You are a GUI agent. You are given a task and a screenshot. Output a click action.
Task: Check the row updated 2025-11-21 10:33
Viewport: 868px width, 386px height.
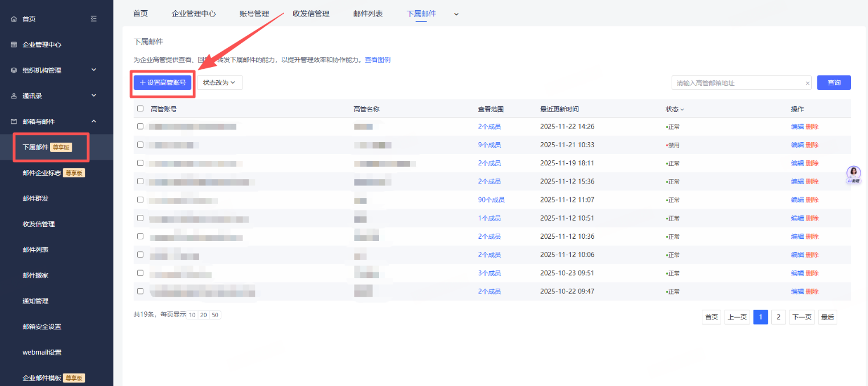tap(141, 144)
